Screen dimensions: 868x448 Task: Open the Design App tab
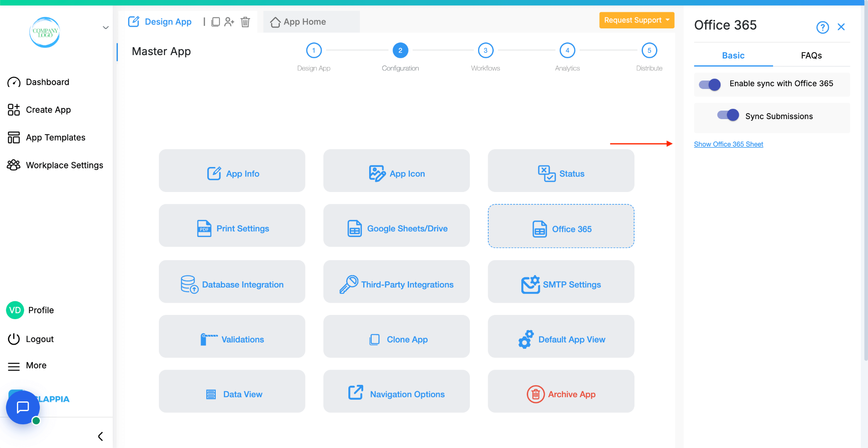pyautogui.click(x=160, y=22)
